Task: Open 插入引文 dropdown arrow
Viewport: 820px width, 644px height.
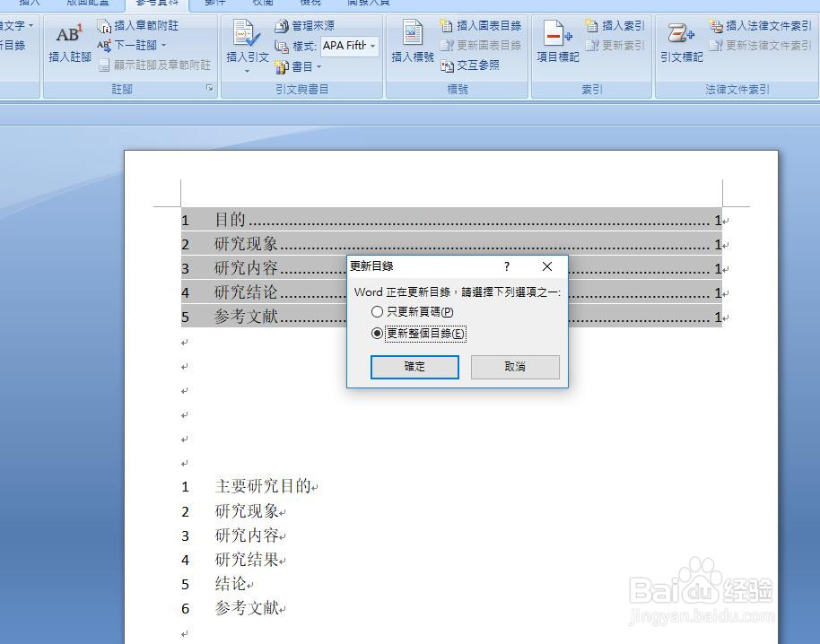Action: pos(247,71)
